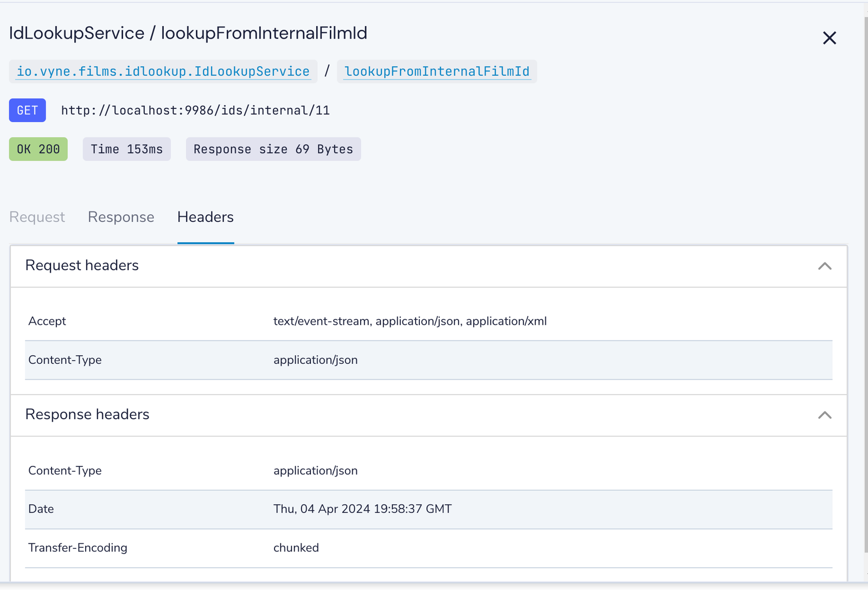The image size is (868, 590).
Task: Click the OK 200 status badge
Action: 39,149
